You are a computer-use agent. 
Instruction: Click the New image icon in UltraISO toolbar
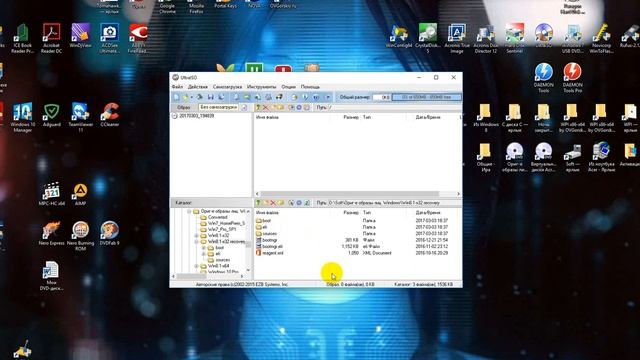(176, 97)
